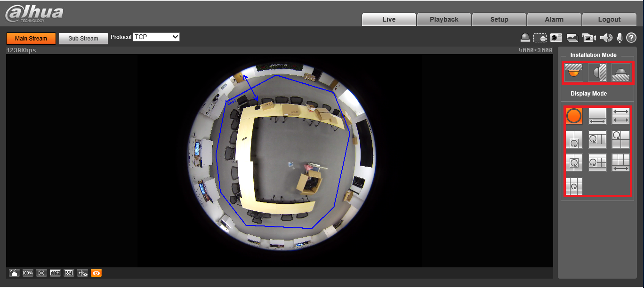The image size is (644, 305).
Task: Open the fluency adjustment icon
Action: [69, 273]
